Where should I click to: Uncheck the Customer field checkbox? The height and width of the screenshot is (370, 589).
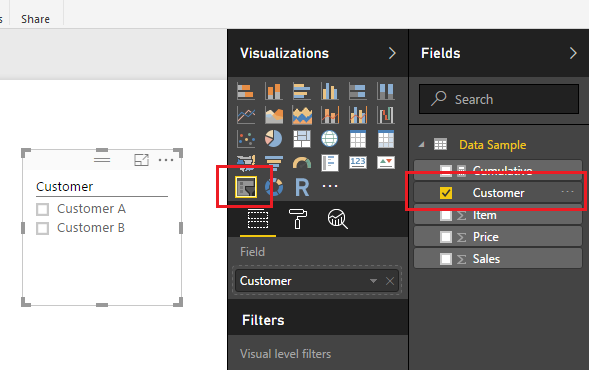[x=446, y=193]
